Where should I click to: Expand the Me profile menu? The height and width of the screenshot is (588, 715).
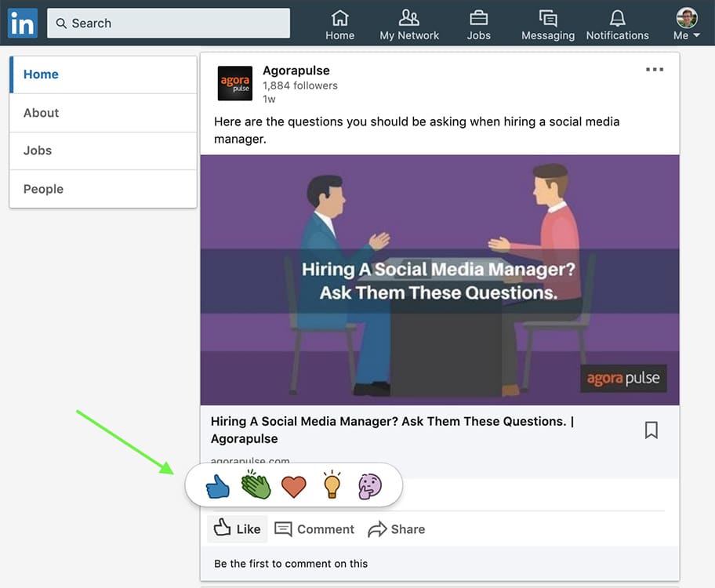(686, 25)
